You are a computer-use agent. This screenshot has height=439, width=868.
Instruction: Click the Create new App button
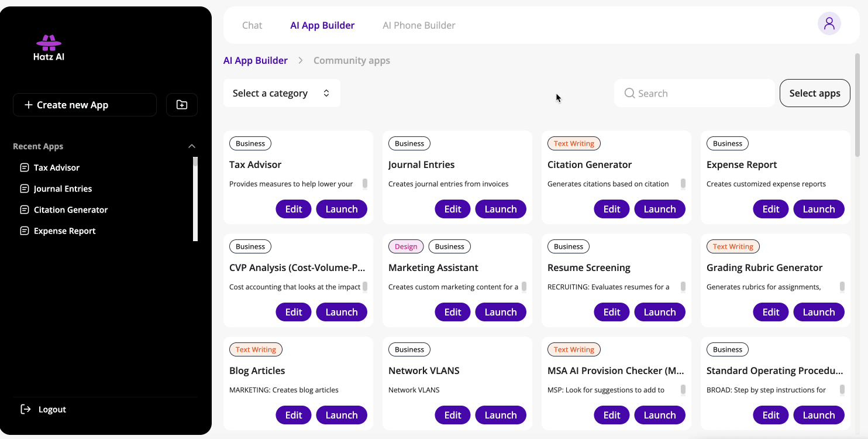[x=85, y=105]
